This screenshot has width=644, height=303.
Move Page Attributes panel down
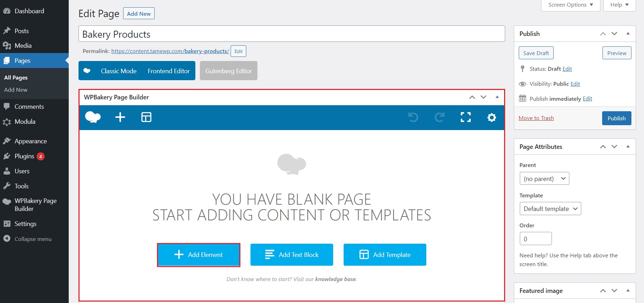click(x=614, y=147)
